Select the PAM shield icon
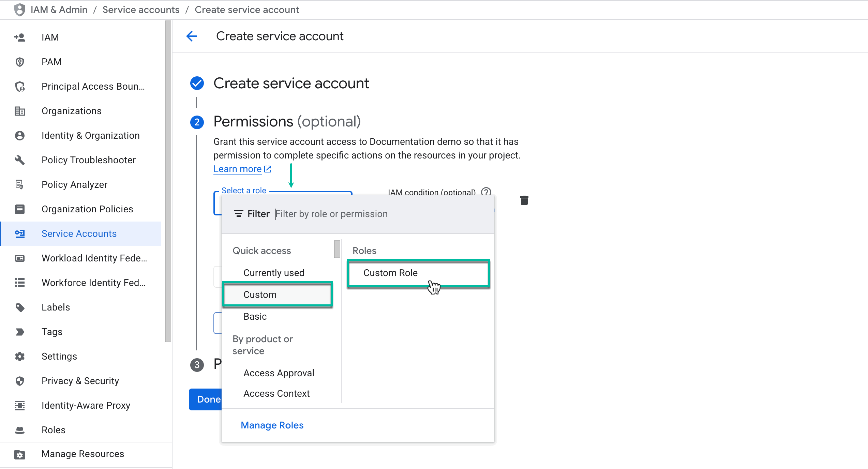 (x=19, y=62)
